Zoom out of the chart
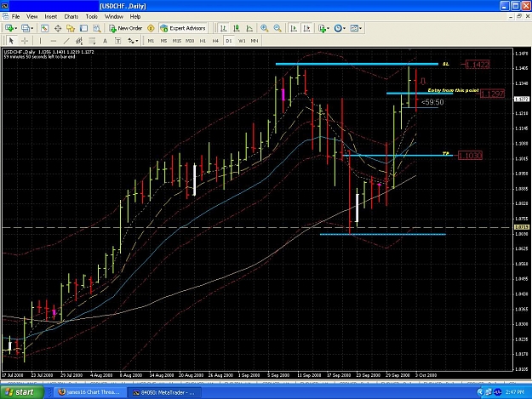The height and width of the screenshot is (399, 532). click(x=277, y=28)
